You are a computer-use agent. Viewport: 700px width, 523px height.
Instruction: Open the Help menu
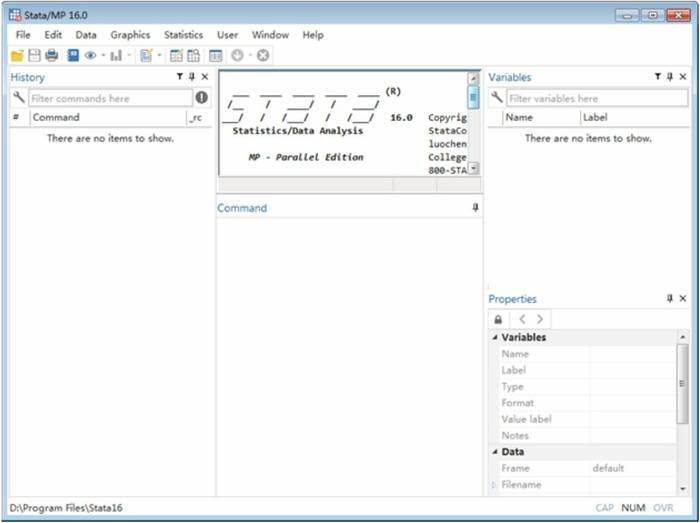313,35
